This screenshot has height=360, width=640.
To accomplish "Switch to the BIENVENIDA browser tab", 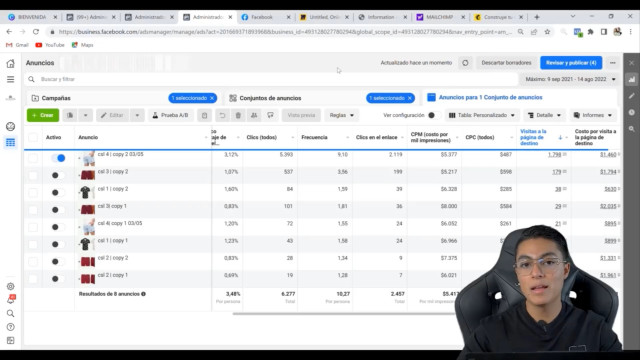I will 32,17.
